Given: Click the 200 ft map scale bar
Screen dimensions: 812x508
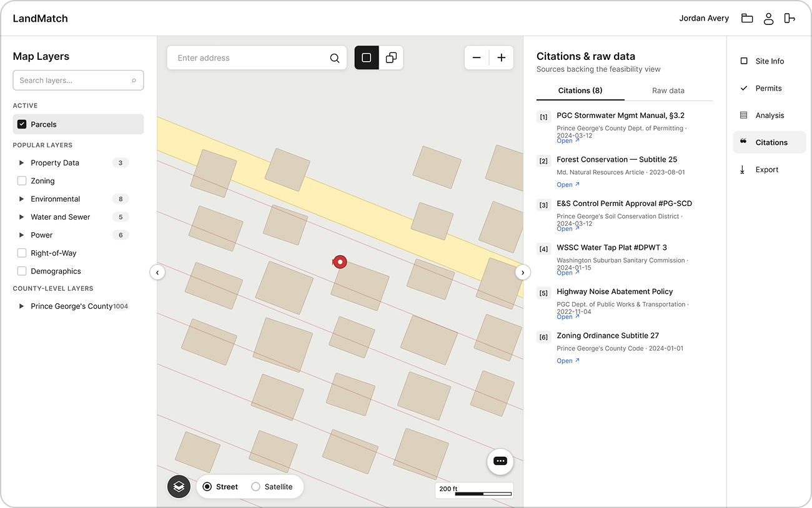Looking at the screenshot, I should pyautogui.click(x=474, y=491).
